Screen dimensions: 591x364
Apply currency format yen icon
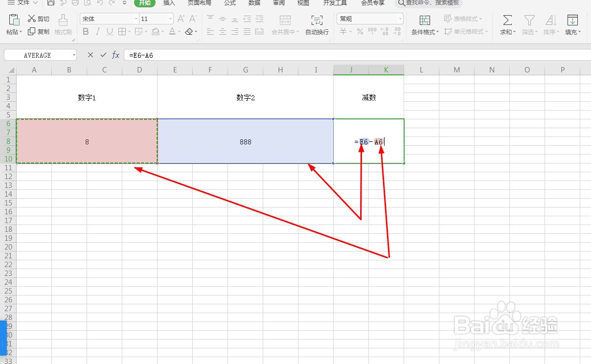coord(343,31)
